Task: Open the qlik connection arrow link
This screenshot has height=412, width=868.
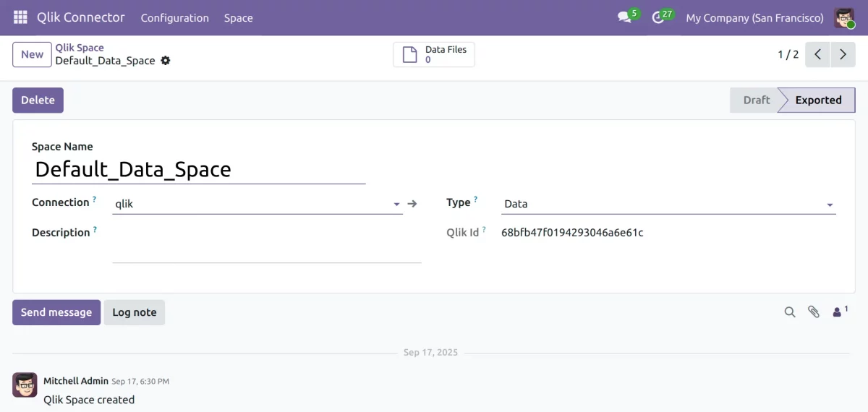Action: coord(412,204)
